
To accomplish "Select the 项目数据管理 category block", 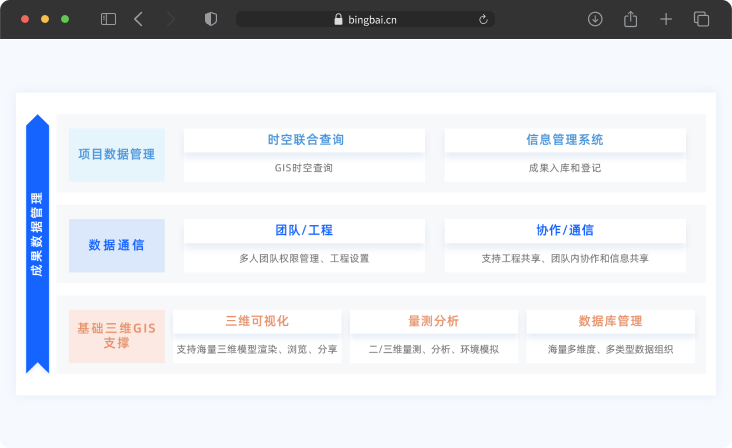I will (116, 154).
